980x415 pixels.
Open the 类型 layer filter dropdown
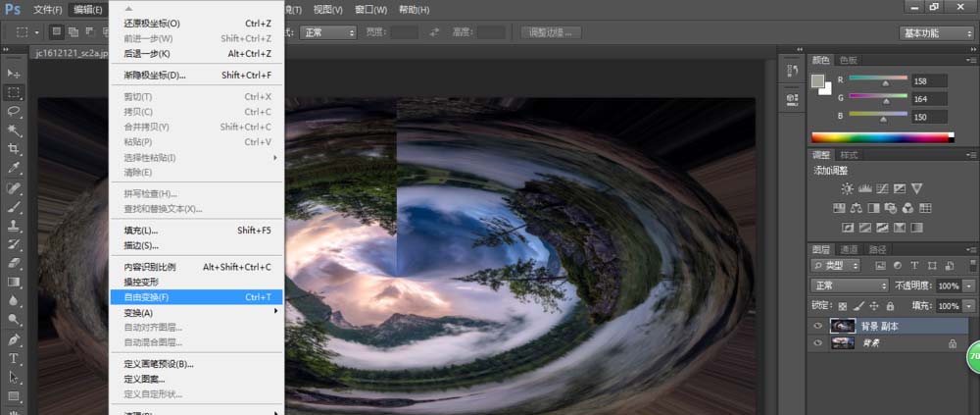pos(836,266)
